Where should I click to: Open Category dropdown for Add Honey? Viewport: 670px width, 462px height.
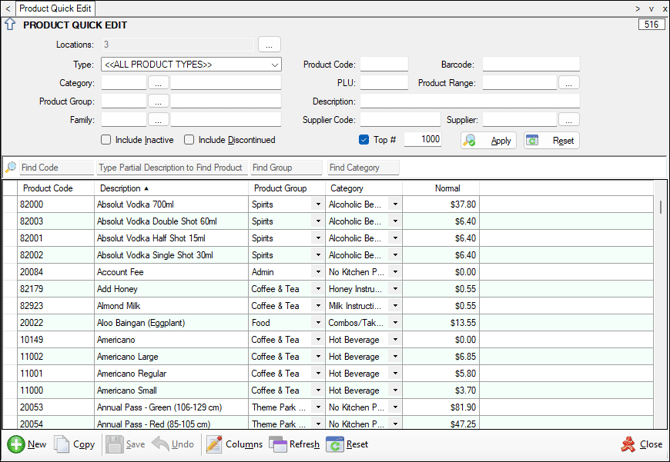tap(395, 289)
